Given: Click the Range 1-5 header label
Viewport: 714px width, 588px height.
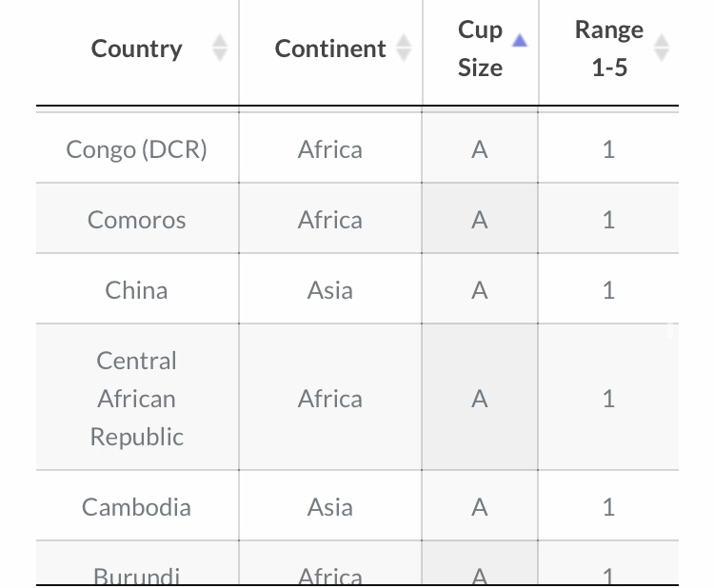Looking at the screenshot, I should pos(609,49).
